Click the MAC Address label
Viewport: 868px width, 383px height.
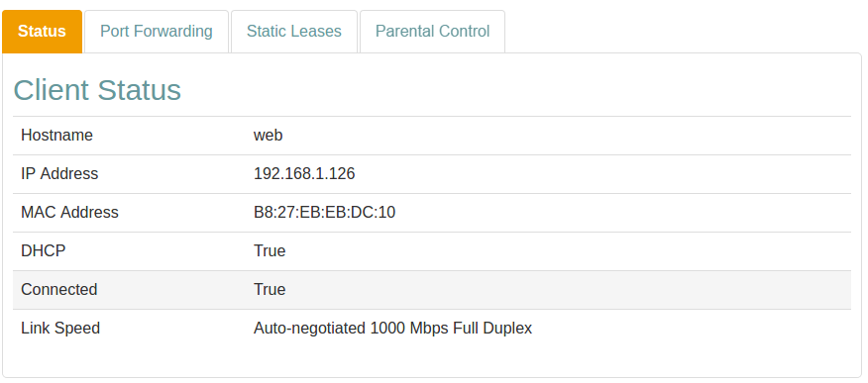(69, 212)
